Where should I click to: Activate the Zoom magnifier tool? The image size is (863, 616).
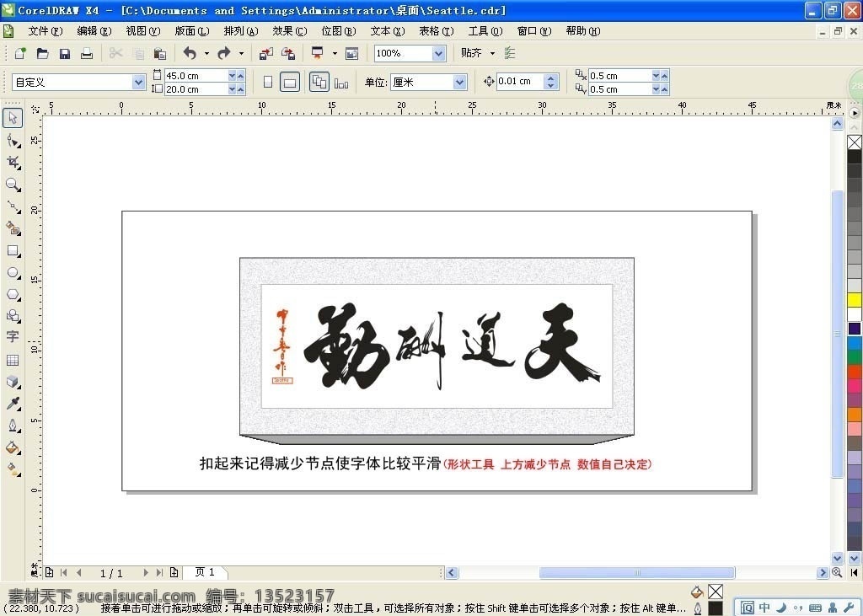click(13, 185)
